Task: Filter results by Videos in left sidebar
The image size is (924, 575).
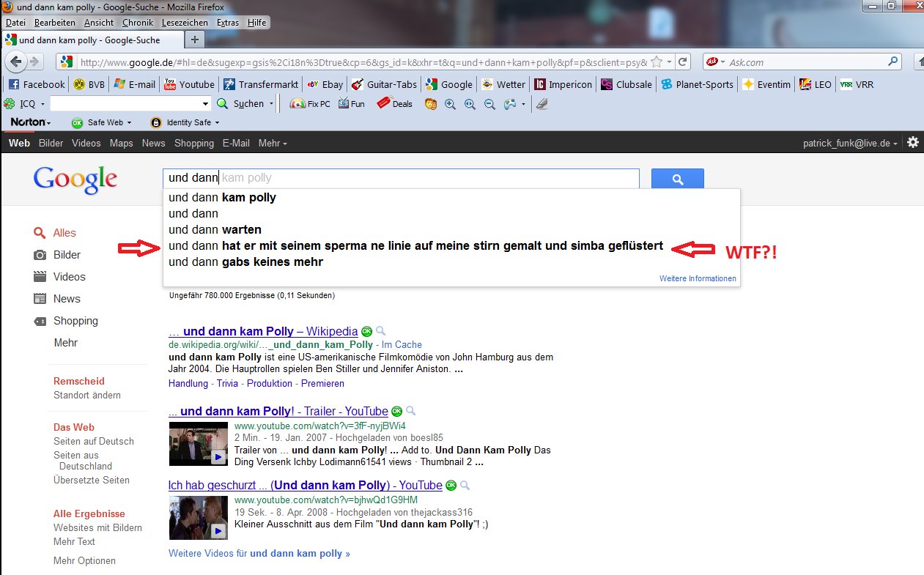Action: point(69,277)
